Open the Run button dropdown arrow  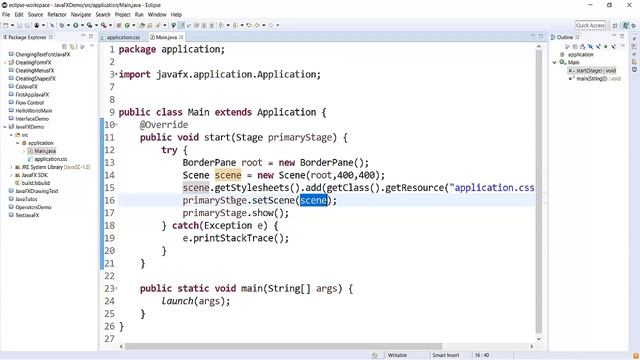click(x=82, y=25)
